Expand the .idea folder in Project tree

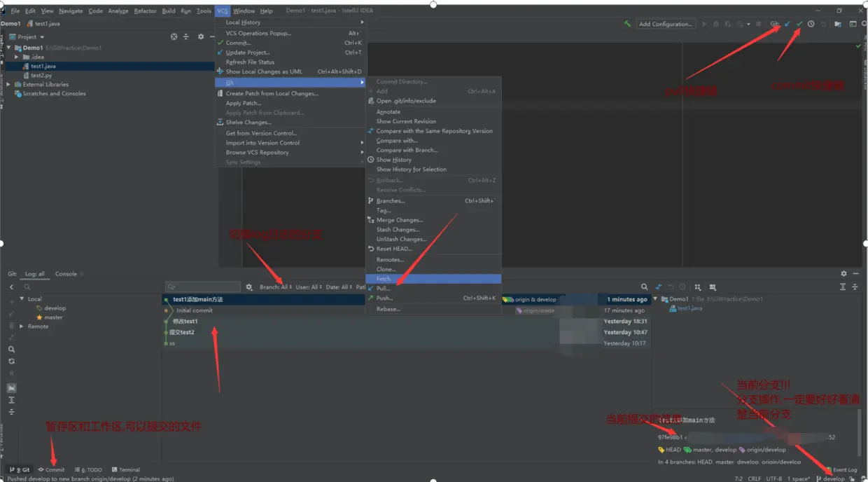17,57
